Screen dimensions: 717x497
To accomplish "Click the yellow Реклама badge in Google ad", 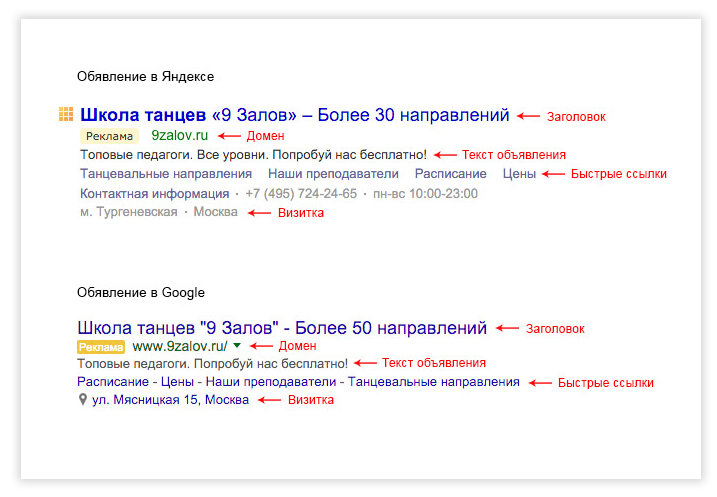I will (x=101, y=346).
